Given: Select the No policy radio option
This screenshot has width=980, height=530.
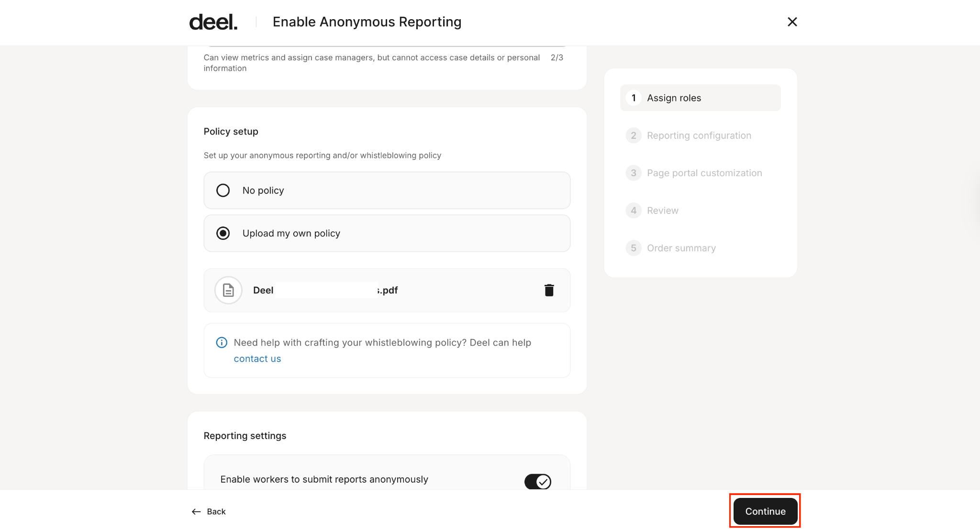Looking at the screenshot, I should point(223,191).
